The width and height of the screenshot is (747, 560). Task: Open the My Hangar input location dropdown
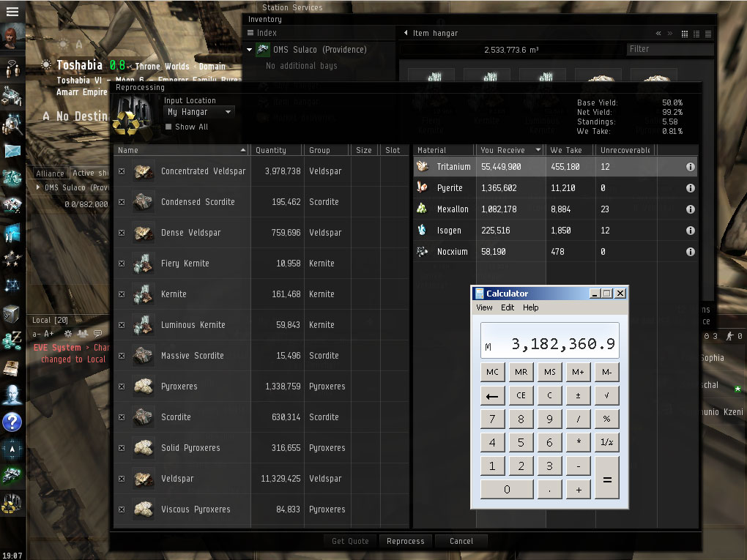click(x=198, y=112)
